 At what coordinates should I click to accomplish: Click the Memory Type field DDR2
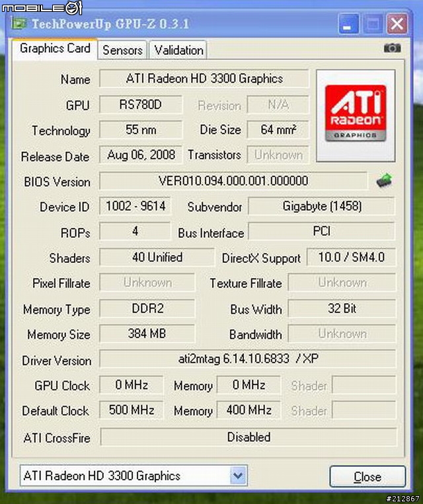pos(147,308)
